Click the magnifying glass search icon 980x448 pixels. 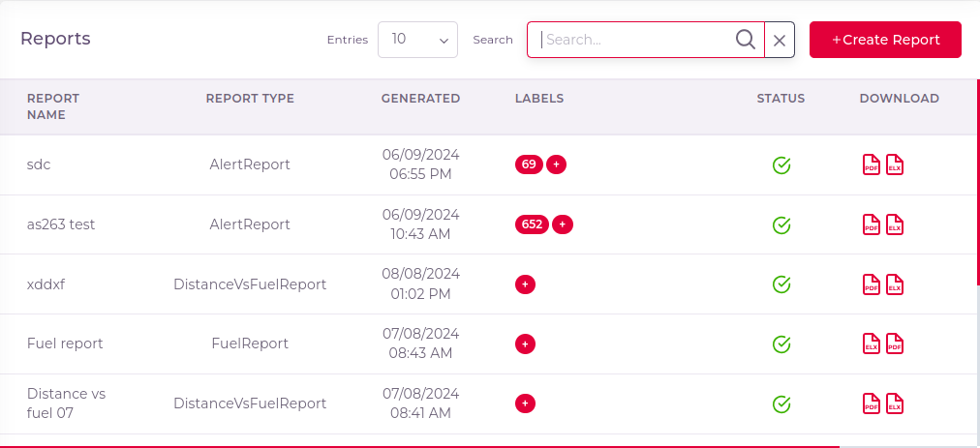(745, 40)
